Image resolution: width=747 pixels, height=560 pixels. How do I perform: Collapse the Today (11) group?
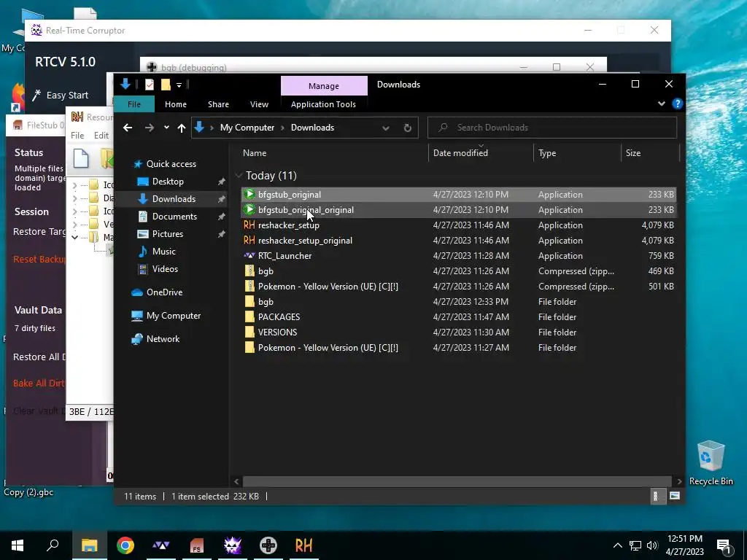(x=239, y=176)
